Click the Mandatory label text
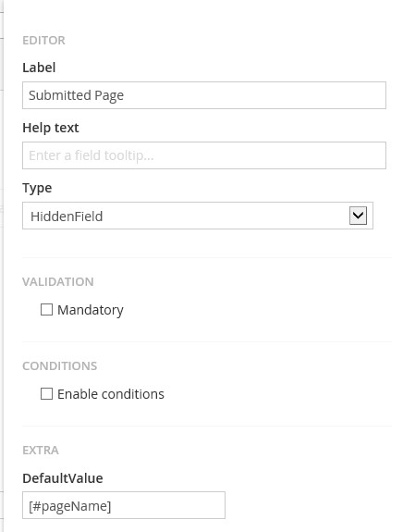Screen dimensions: 403x532 pos(91,310)
